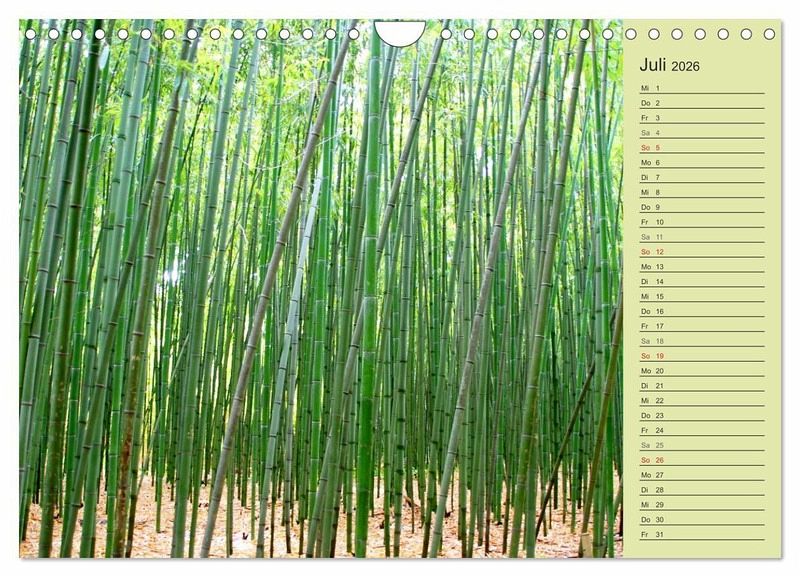Click the calendar hanger cutout at top
This screenshot has height=577, width=800.
400,33
